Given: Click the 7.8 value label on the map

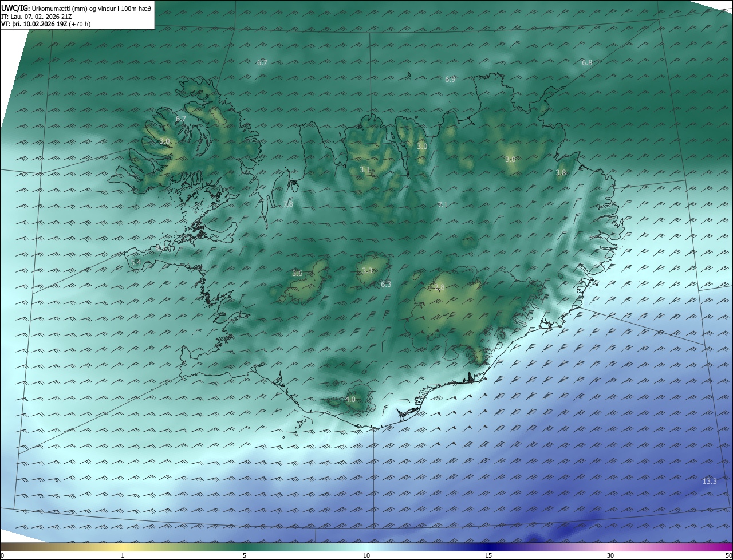Looking at the screenshot, I should (288, 204).
